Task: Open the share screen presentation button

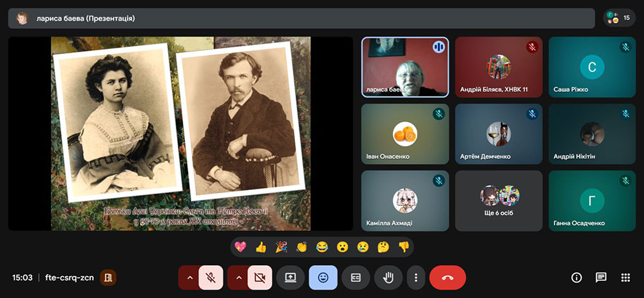Action: pyautogui.click(x=290, y=277)
